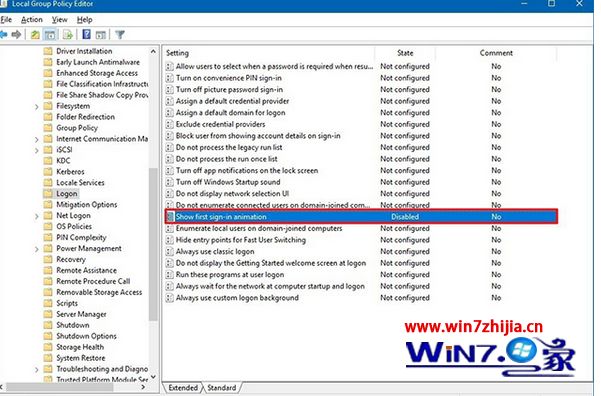Sort by the State column header
The image size is (601, 396).
tap(405, 53)
